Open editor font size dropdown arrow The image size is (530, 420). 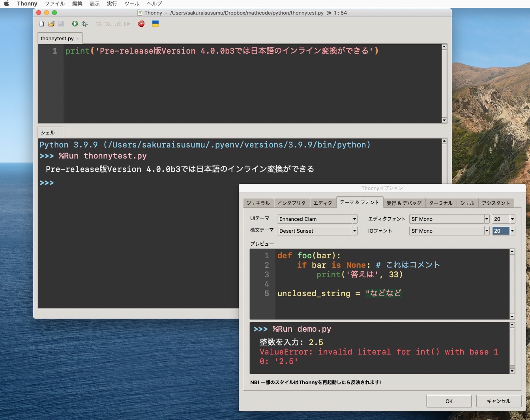(512, 219)
